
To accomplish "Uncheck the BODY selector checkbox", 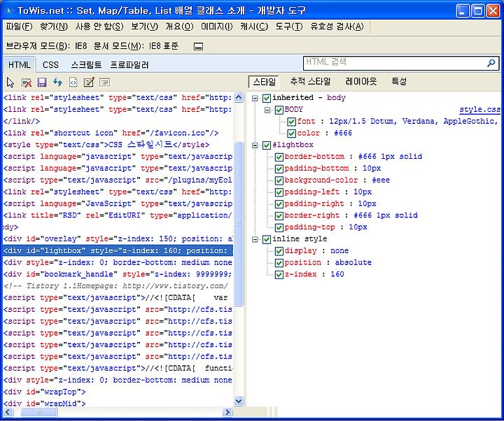I will 279,110.
